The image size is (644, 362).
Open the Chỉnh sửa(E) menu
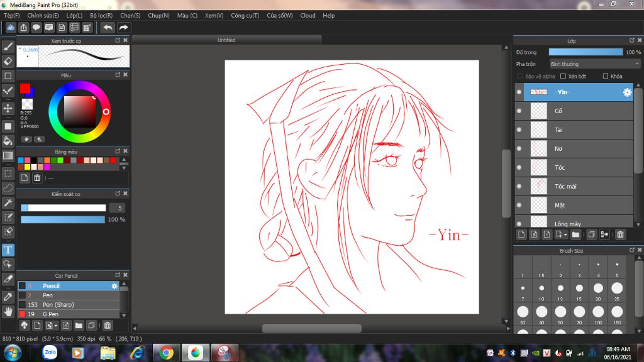tap(43, 16)
